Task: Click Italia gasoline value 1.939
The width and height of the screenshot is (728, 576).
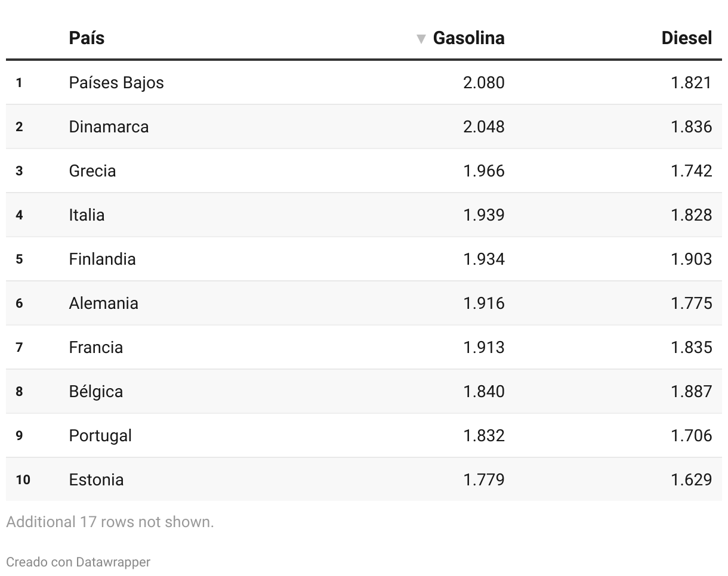Action: coord(484,215)
